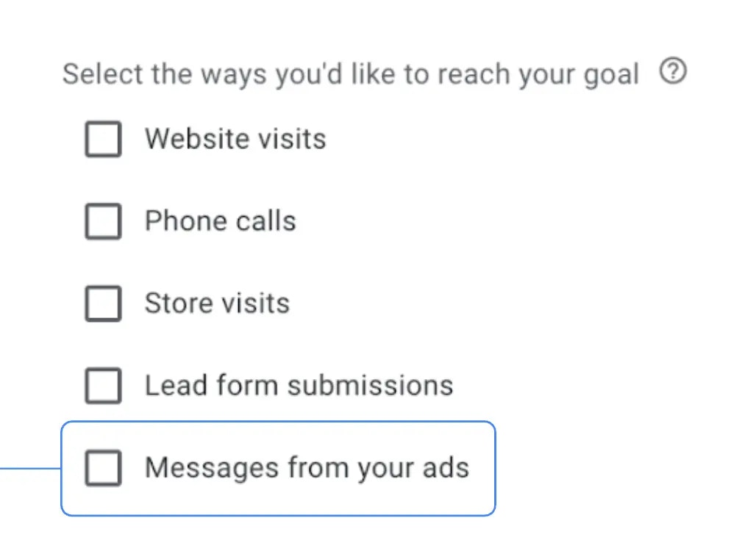Select the Lead form submissions checkbox
756x554 pixels.
tap(102, 386)
